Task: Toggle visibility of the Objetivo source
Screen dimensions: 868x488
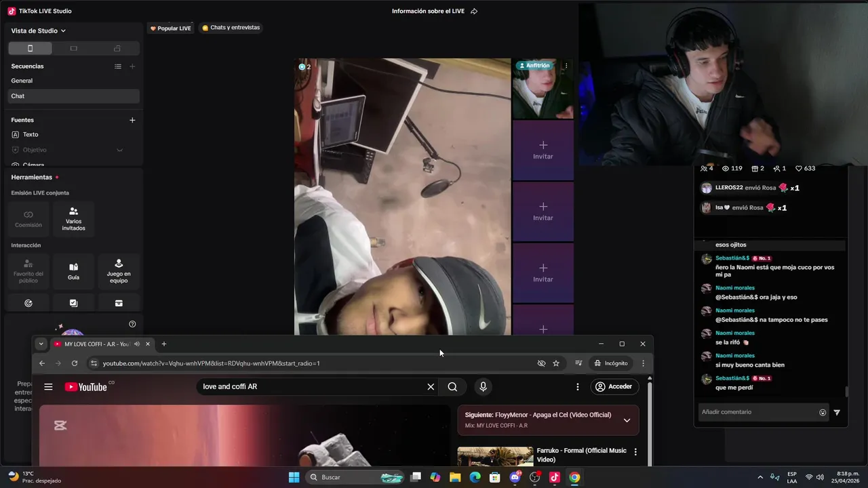Action: [x=119, y=150]
